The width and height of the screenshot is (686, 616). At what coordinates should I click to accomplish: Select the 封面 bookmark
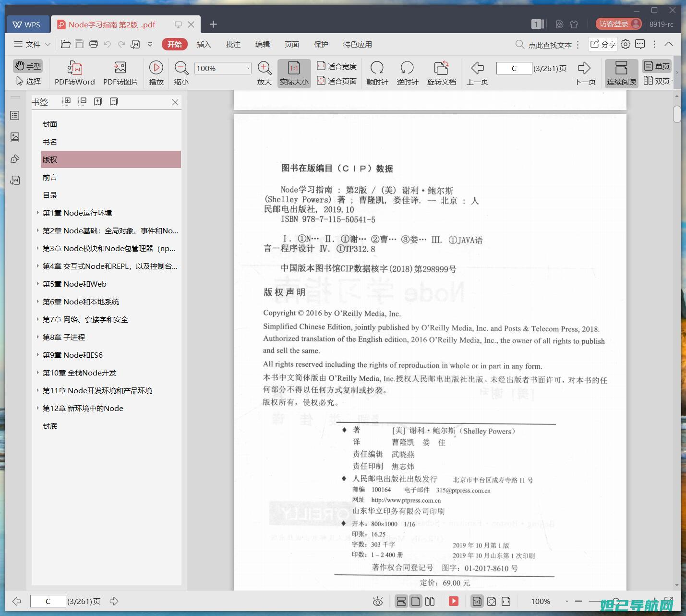pos(50,124)
